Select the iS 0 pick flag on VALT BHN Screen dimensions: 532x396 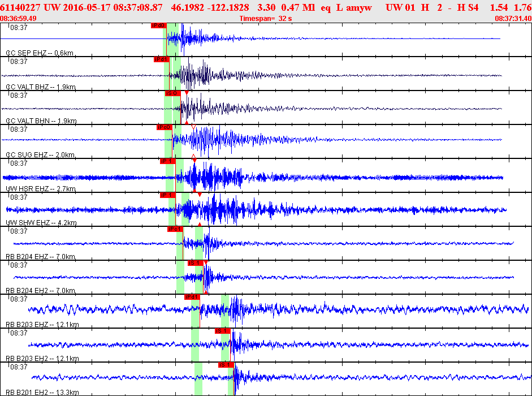pos(172,93)
